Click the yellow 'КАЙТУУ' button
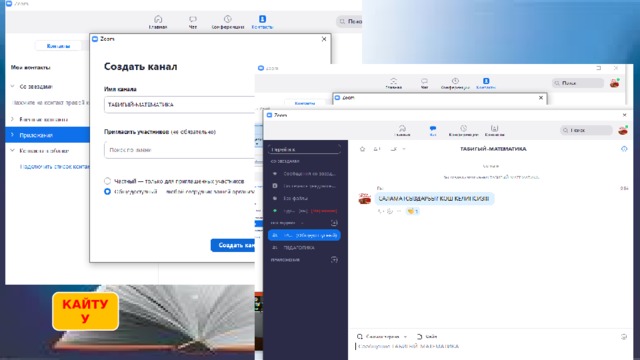 (85, 311)
